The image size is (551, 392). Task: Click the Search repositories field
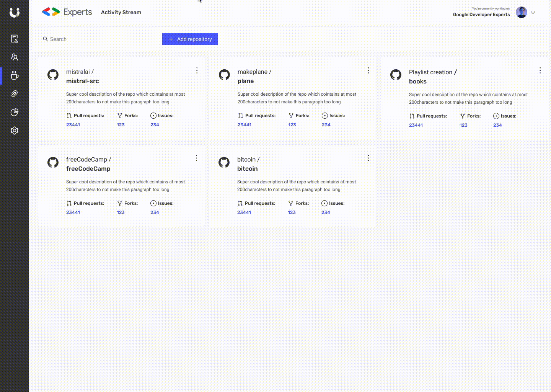[99, 39]
